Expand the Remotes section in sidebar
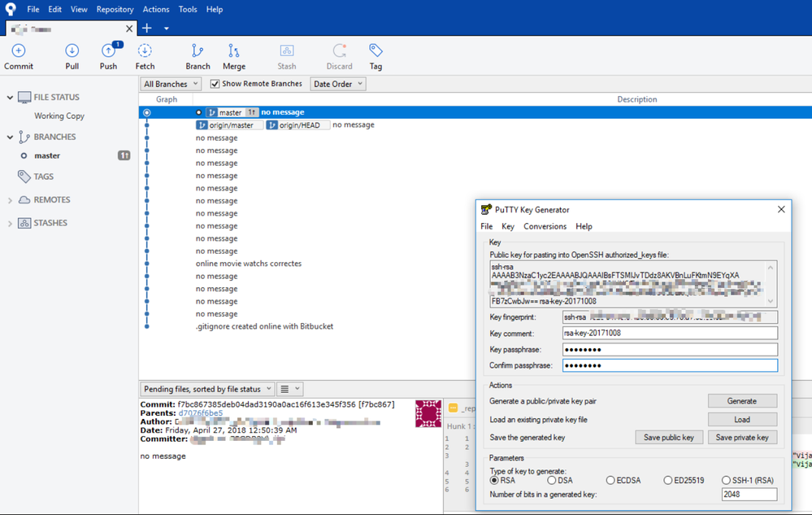The height and width of the screenshot is (515, 812). coord(11,200)
